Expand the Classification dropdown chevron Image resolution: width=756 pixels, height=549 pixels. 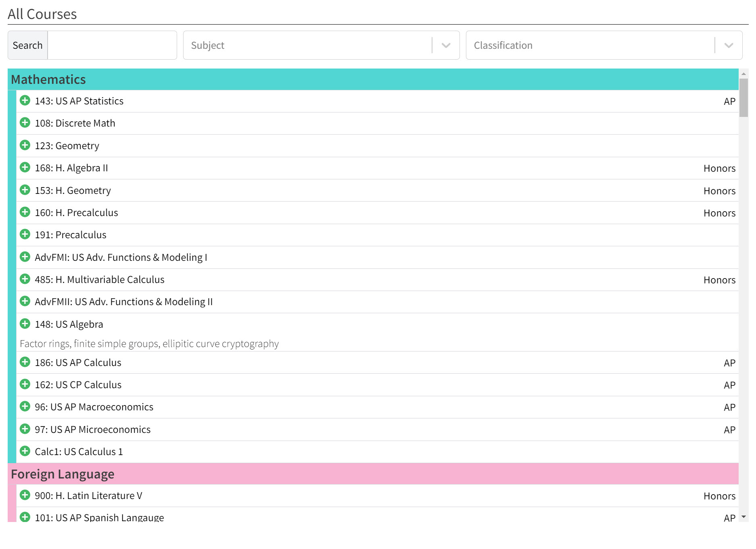(729, 46)
